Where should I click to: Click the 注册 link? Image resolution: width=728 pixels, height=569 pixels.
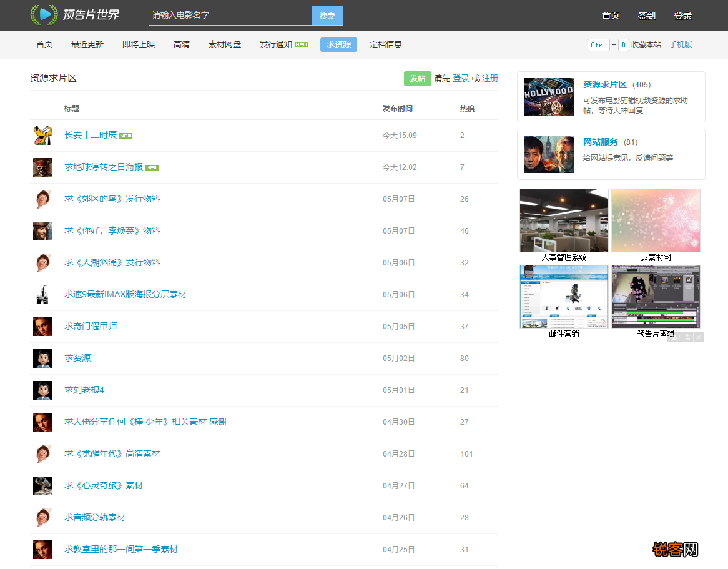coord(490,78)
